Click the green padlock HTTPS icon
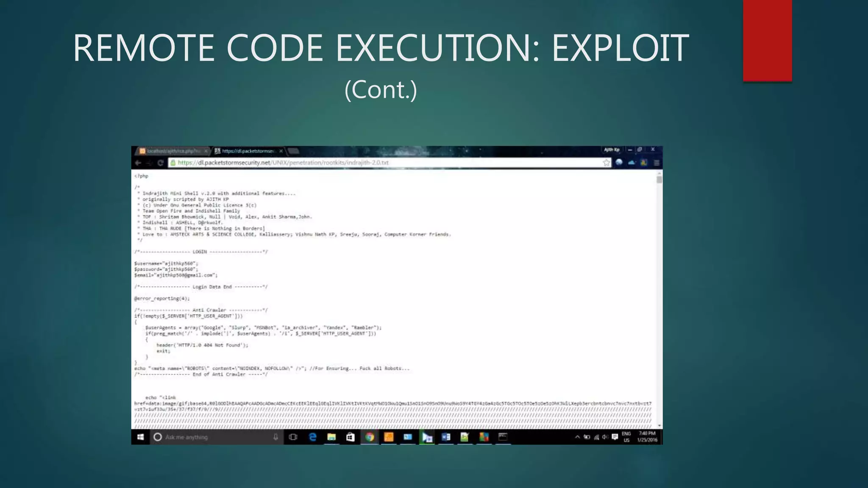 (173, 163)
